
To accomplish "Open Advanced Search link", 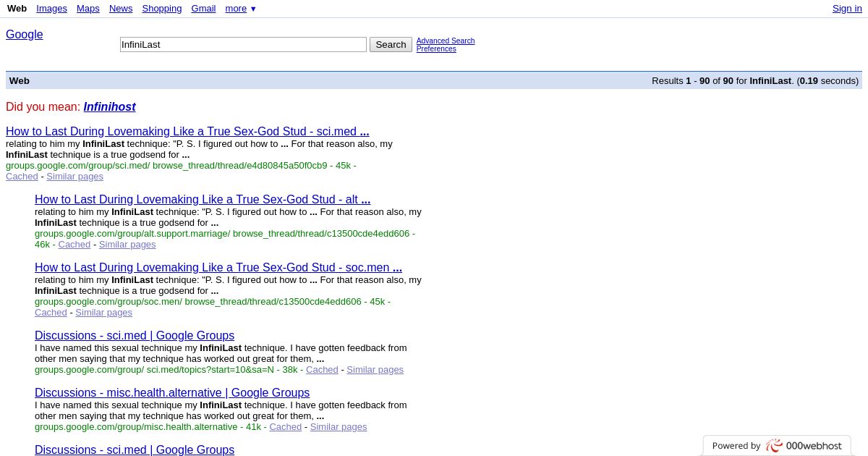I will coord(446,41).
